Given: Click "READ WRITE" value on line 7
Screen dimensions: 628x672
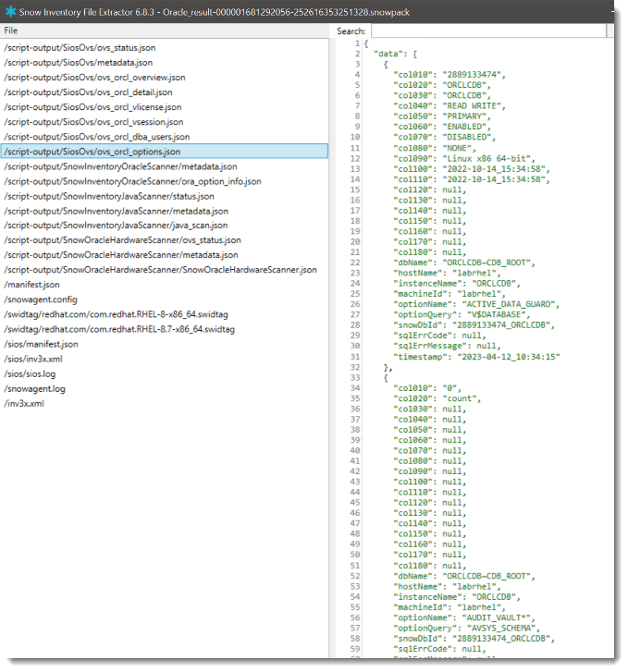Looking at the screenshot, I should tap(472, 106).
